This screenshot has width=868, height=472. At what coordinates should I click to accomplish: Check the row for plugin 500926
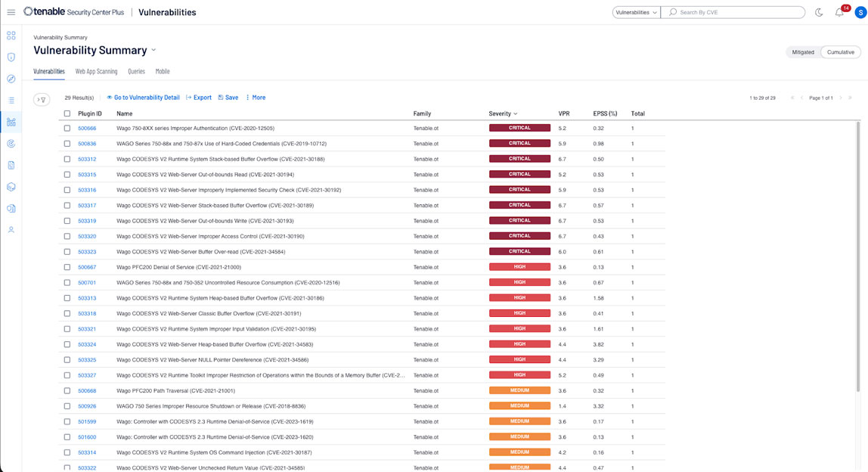tap(67, 406)
